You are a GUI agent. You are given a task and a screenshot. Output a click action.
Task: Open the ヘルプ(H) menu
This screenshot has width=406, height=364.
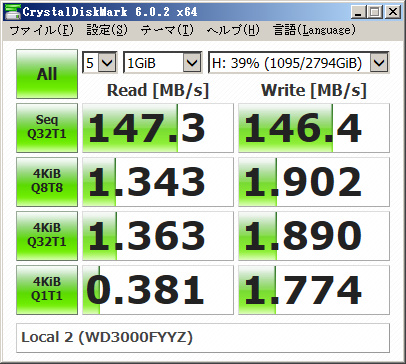tap(233, 30)
